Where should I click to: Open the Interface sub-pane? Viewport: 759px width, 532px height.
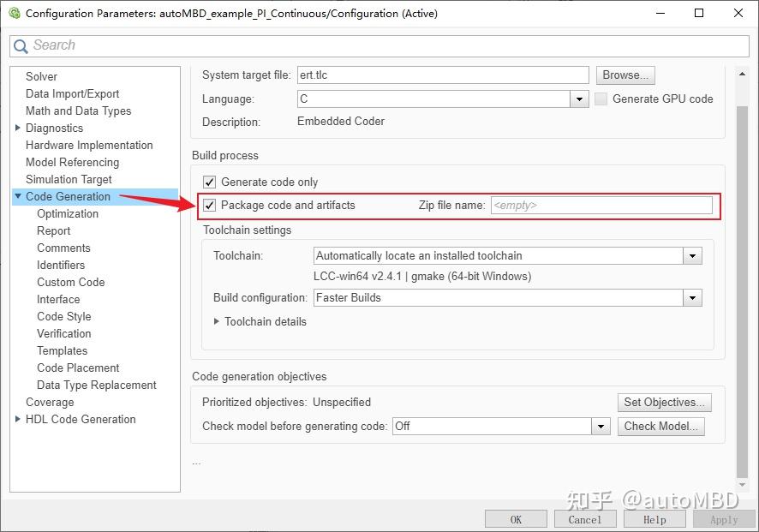click(58, 299)
